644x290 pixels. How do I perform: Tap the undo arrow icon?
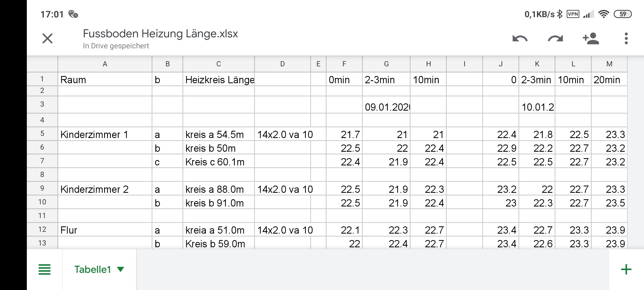520,39
